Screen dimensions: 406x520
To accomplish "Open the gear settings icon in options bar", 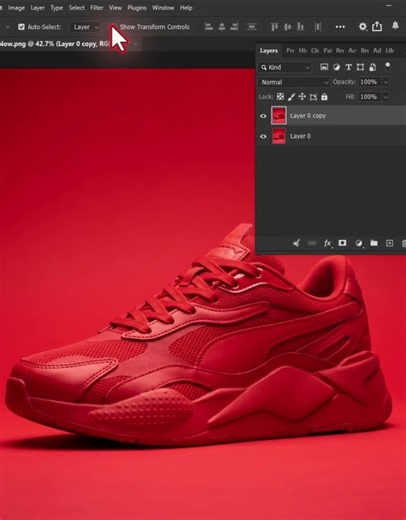I will [x=362, y=27].
